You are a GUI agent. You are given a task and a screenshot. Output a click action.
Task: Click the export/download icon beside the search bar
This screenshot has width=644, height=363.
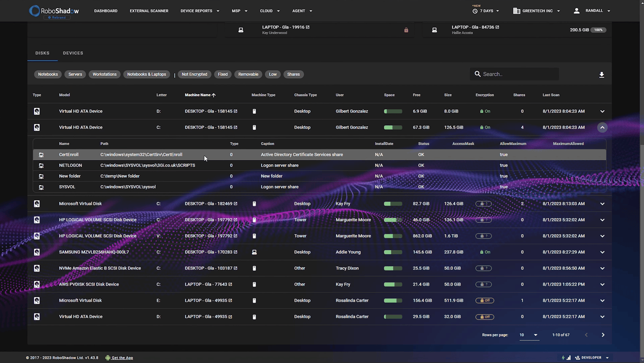coord(602,74)
